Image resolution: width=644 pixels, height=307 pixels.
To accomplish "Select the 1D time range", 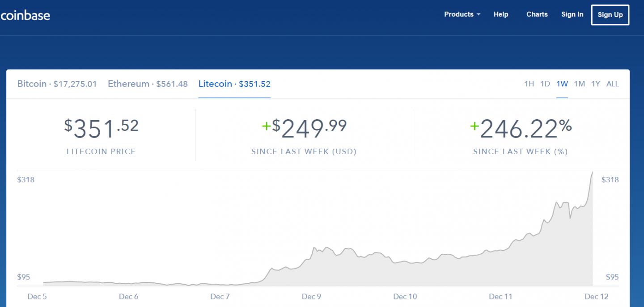I will click(x=545, y=84).
